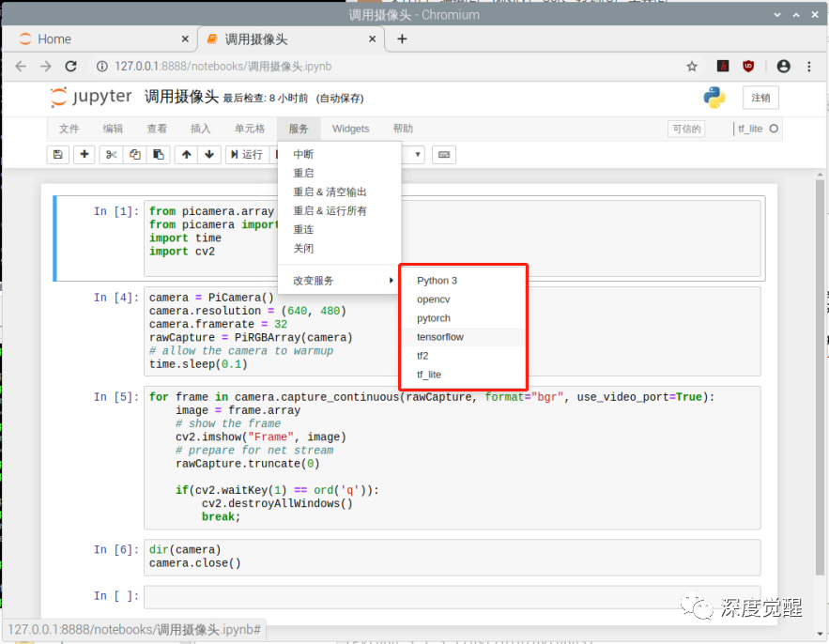
Task: Click the tf_lite kernel name in header
Action: tap(750, 129)
